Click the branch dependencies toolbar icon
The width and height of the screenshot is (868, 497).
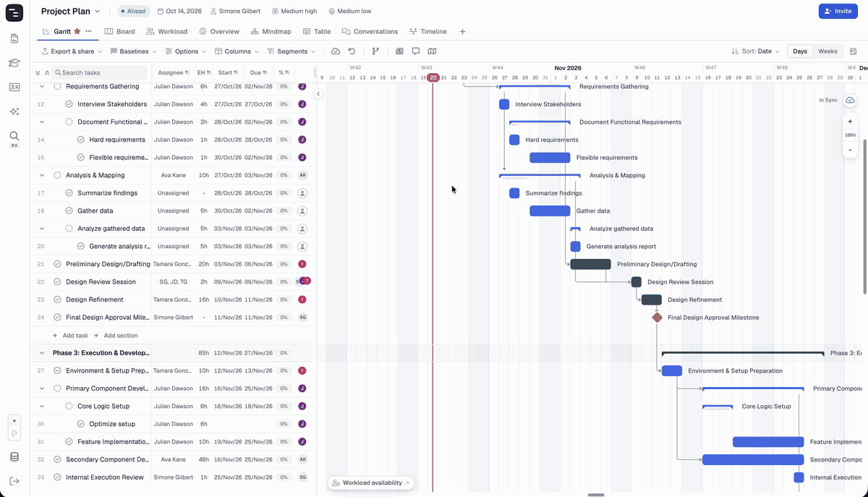click(x=375, y=51)
